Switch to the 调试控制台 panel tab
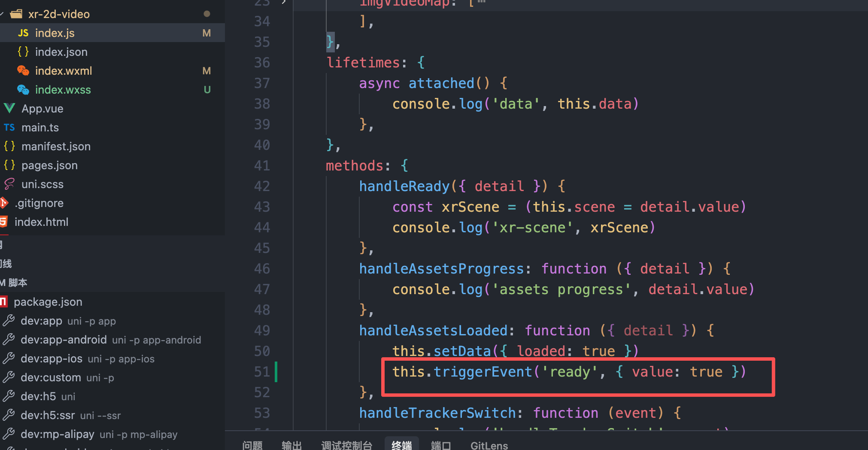The image size is (868, 450). click(x=347, y=445)
